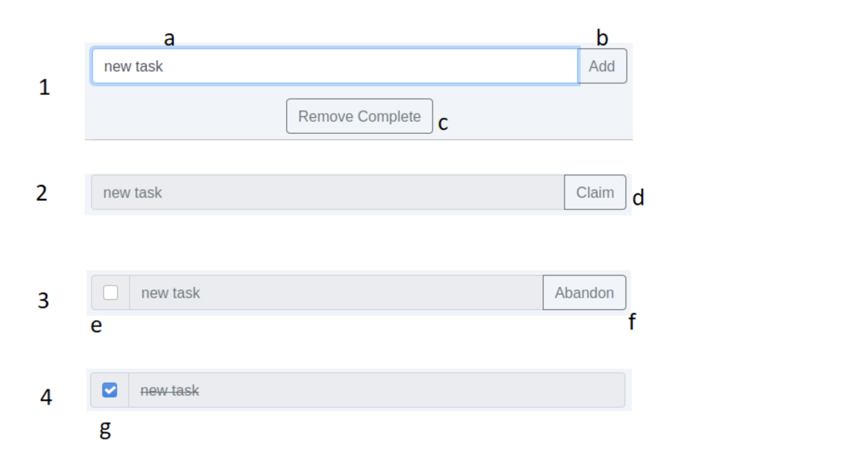Claim the unassigned 'new task' item
868x468 pixels.
pyautogui.click(x=595, y=192)
